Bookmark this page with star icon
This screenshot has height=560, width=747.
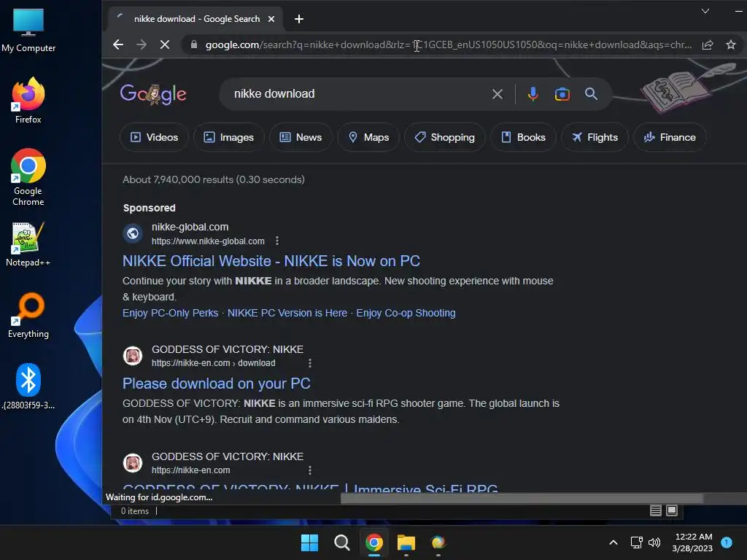pyautogui.click(x=731, y=44)
